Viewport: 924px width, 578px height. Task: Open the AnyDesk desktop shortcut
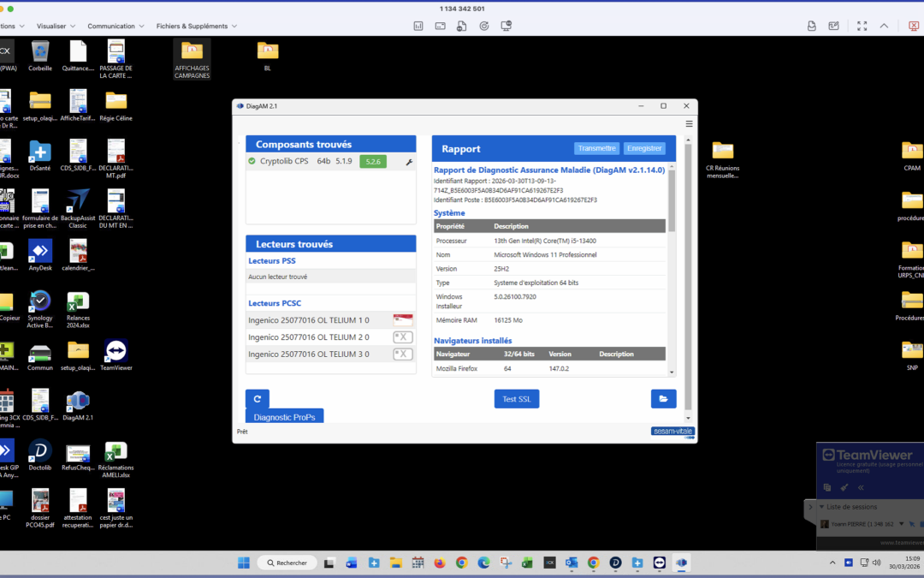click(40, 255)
